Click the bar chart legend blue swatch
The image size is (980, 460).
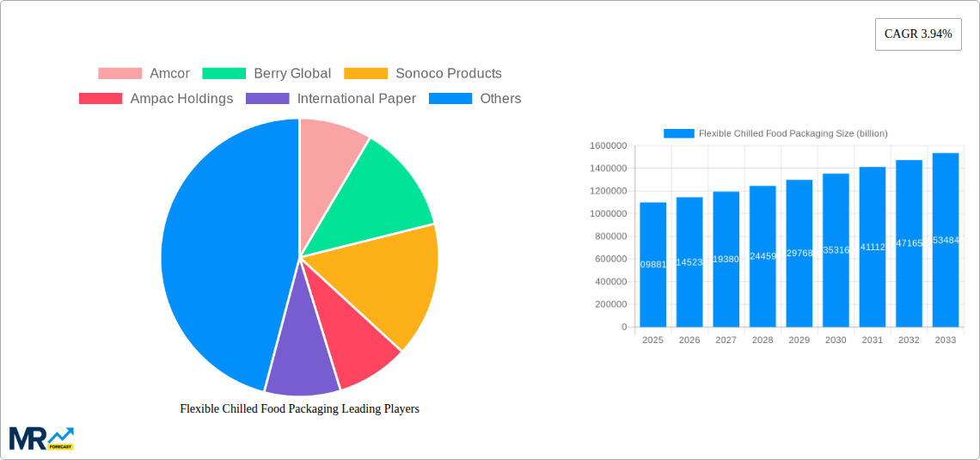point(679,134)
